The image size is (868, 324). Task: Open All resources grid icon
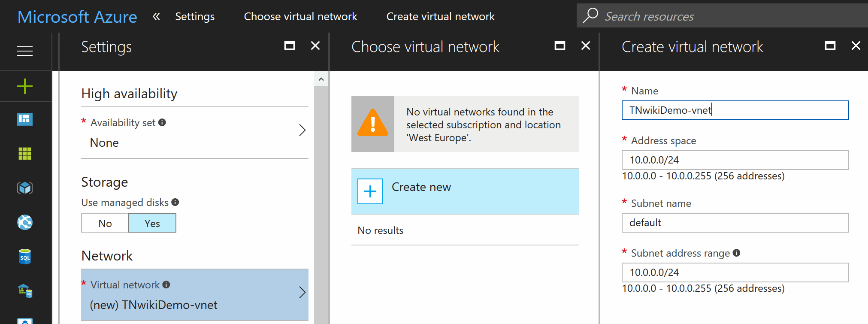click(25, 154)
